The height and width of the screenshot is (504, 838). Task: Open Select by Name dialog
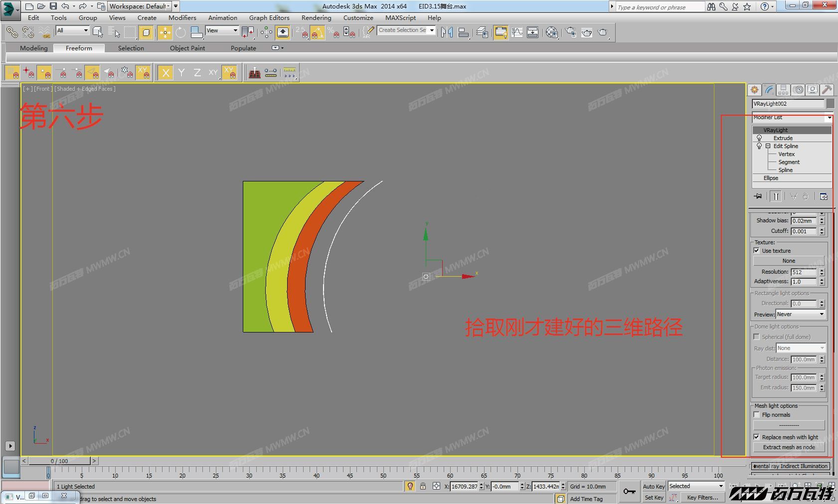114,32
